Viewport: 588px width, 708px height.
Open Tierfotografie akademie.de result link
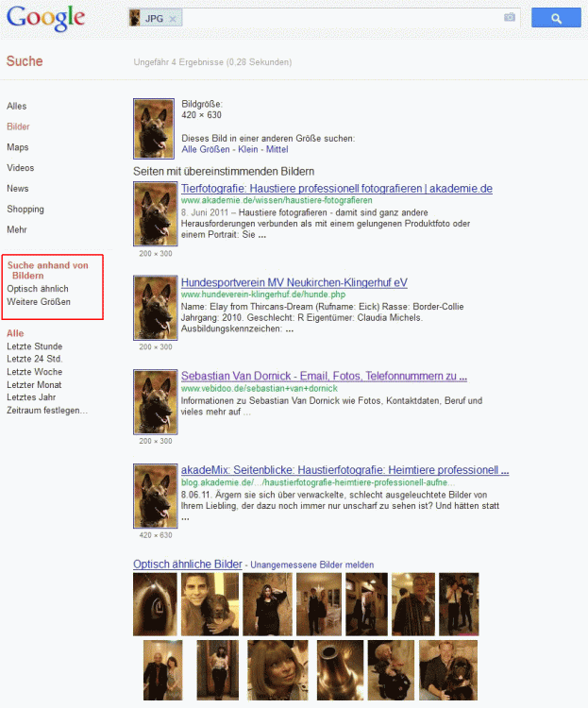tap(336, 188)
